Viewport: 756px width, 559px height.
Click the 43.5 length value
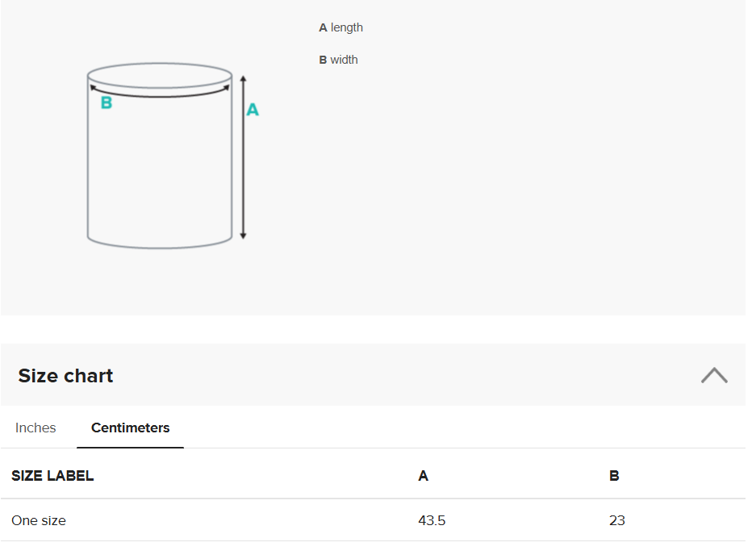click(x=432, y=520)
